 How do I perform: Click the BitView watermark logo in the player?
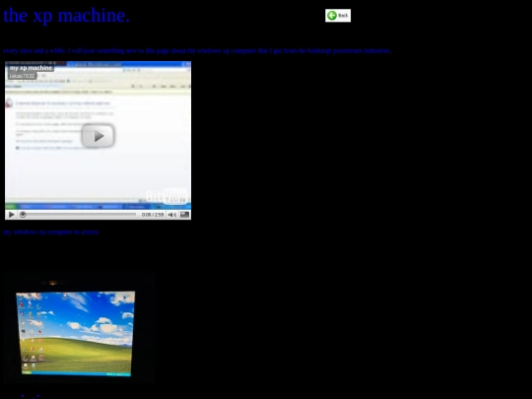[166, 196]
